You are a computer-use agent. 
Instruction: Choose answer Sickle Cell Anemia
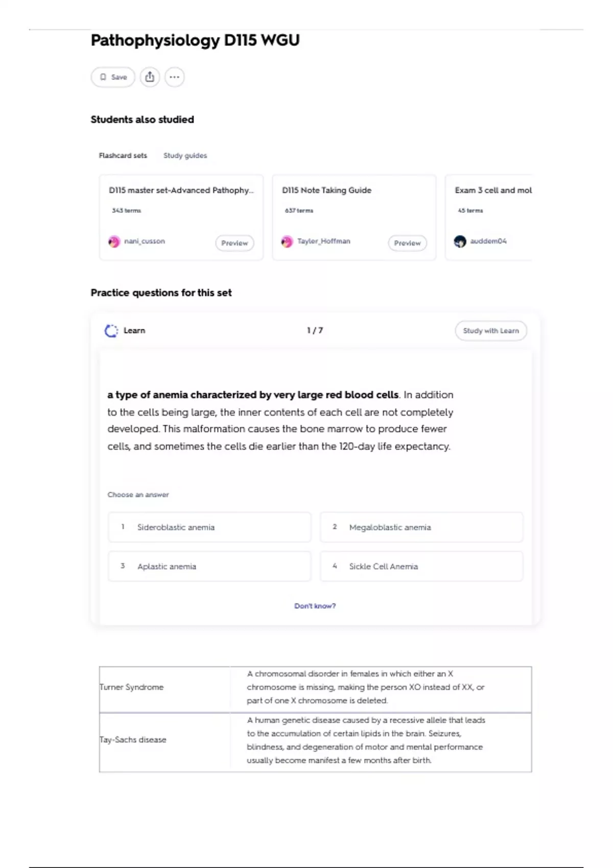[x=421, y=566]
